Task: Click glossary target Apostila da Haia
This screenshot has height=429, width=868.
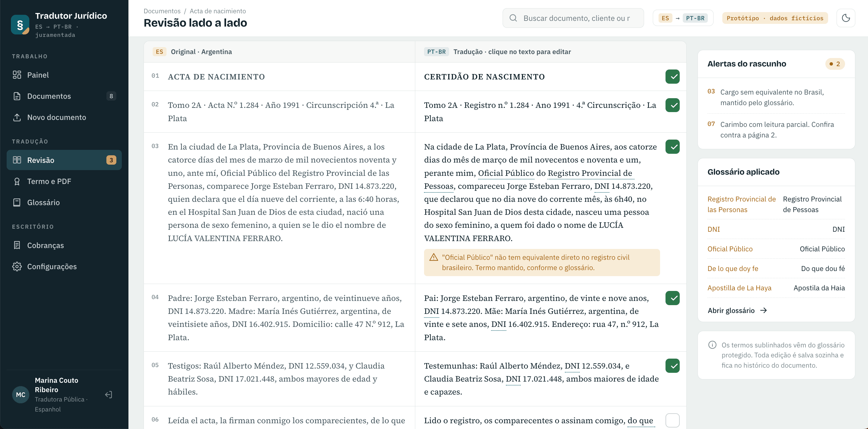Action: [x=819, y=288]
